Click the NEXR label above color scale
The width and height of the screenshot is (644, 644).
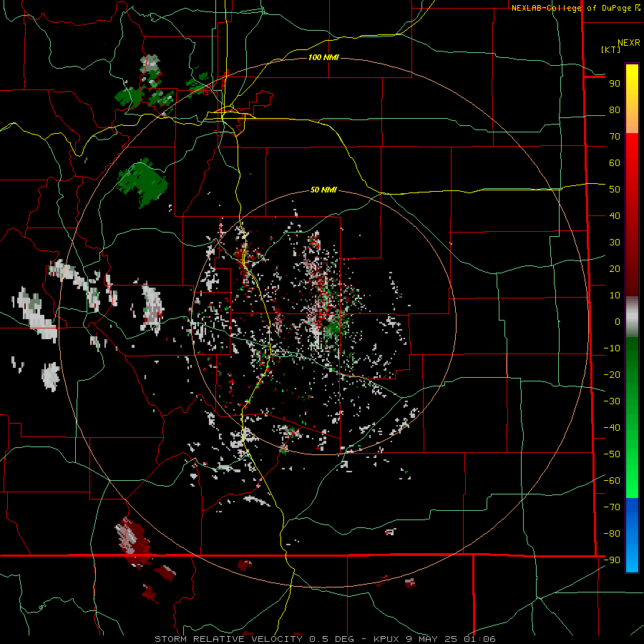point(629,43)
